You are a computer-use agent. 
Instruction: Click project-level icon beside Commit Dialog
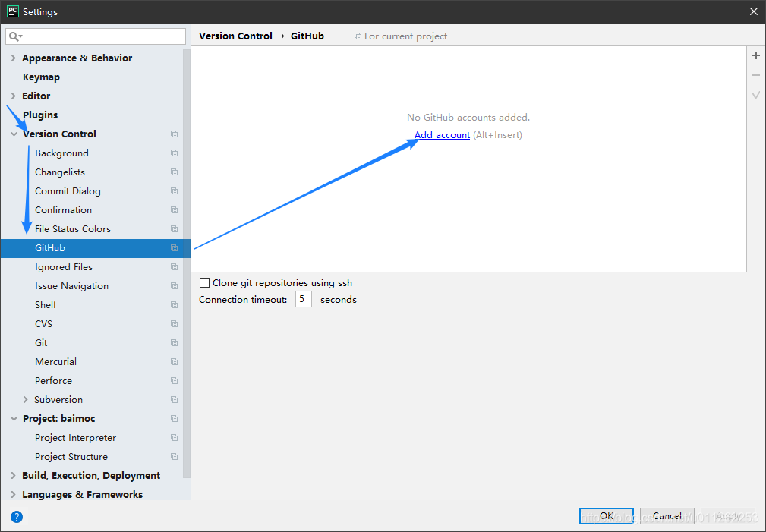click(x=174, y=191)
